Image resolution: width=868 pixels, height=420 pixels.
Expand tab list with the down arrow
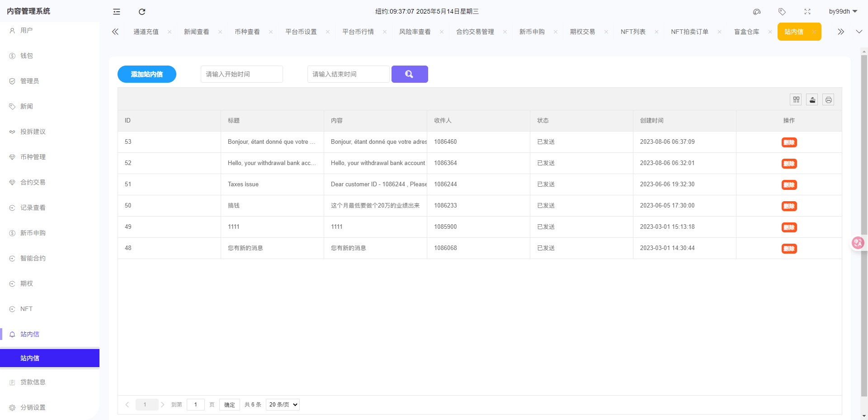[859, 32]
